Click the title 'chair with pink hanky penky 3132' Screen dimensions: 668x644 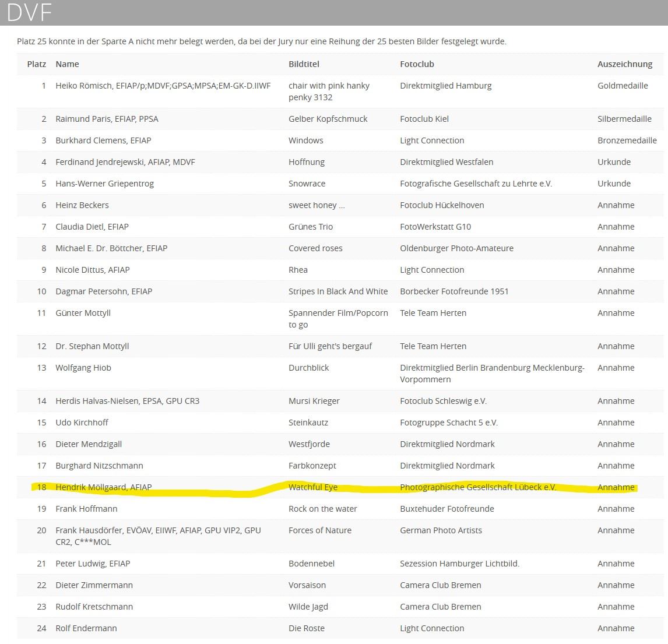coord(329,92)
